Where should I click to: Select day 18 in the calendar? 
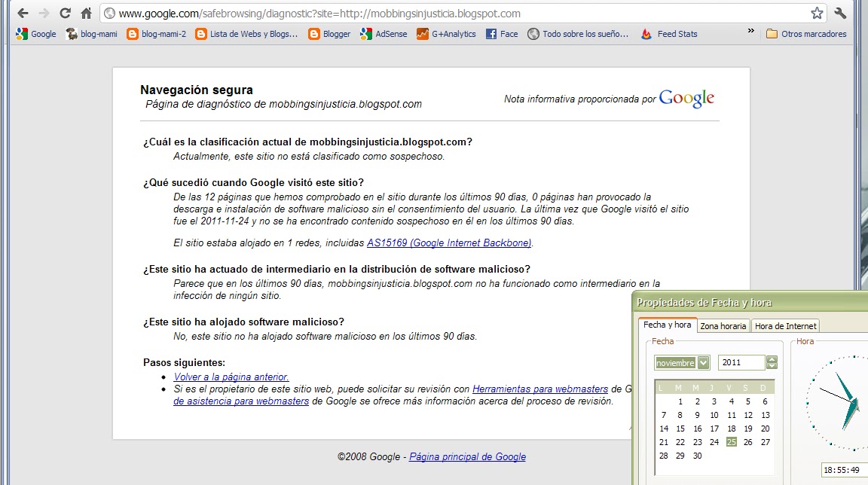tap(732, 429)
